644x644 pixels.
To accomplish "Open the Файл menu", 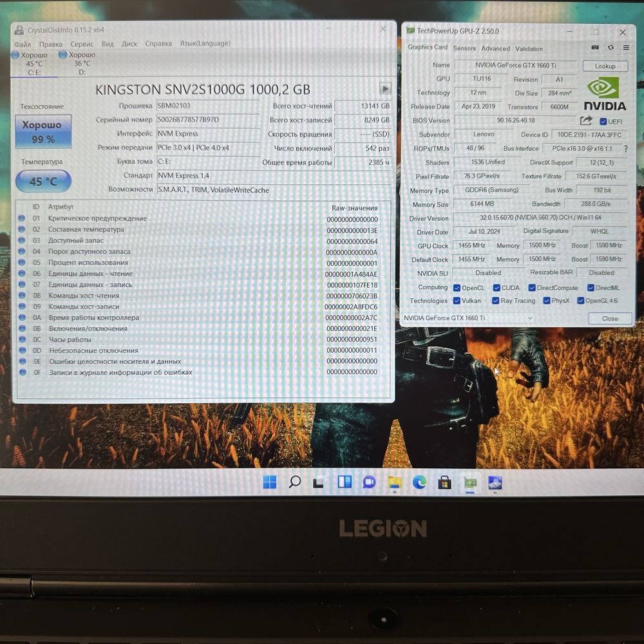I will tap(23, 44).
